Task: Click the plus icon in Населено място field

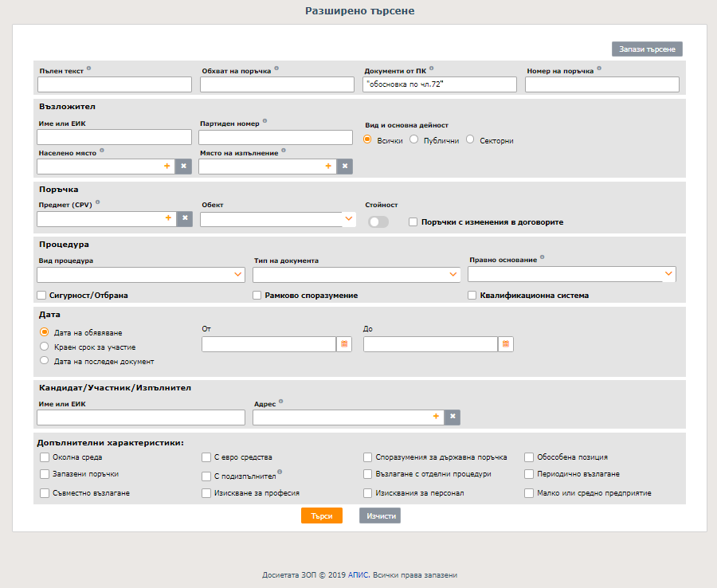Action: coord(167,166)
